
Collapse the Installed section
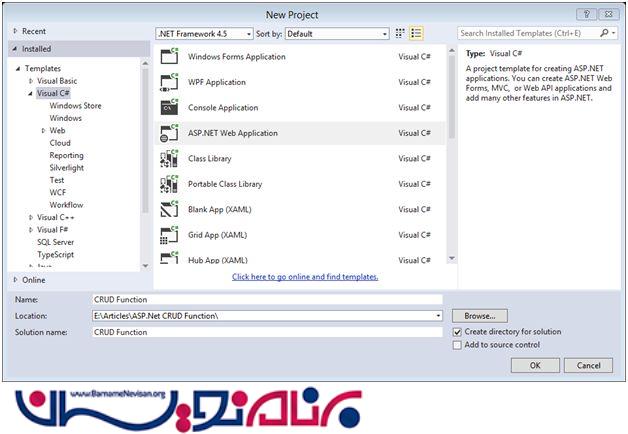pyautogui.click(x=15, y=49)
